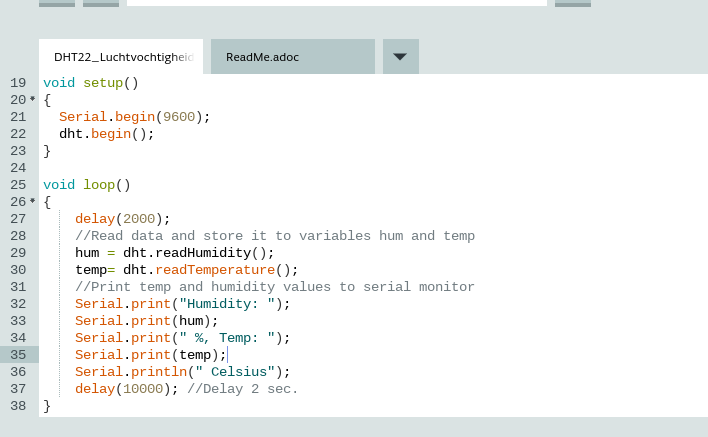This screenshot has height=437, width=708.
Task: Click on 'void loop()' declaration
Action: point(87,185)
